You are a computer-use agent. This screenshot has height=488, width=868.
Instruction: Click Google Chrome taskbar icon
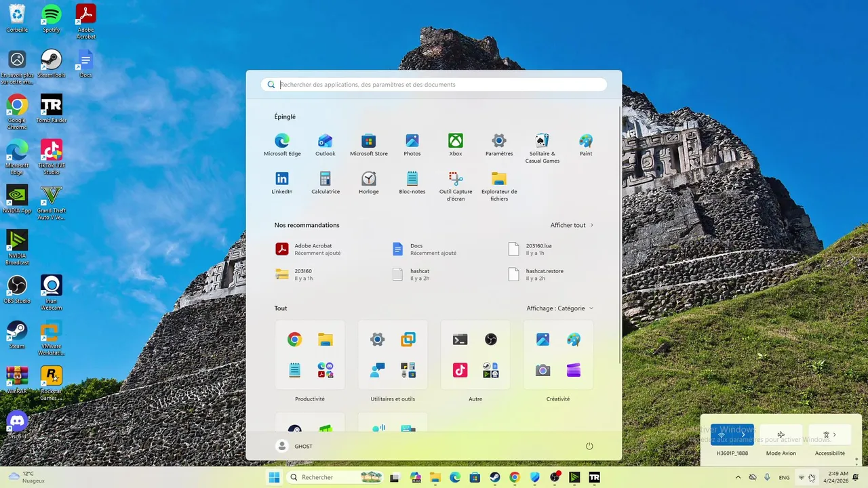[x=515, y=477]
